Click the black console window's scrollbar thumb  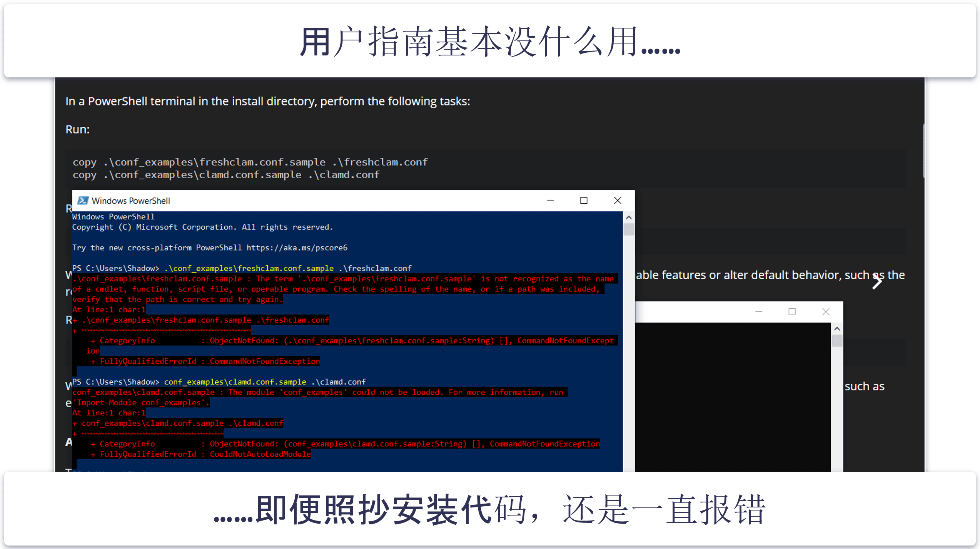point(837,341)
